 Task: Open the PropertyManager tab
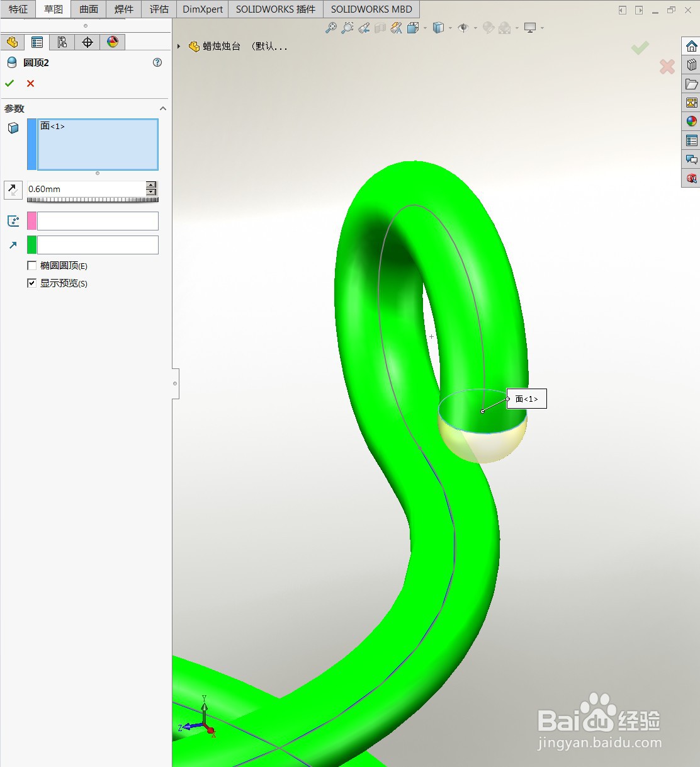[x=37, y=42]
